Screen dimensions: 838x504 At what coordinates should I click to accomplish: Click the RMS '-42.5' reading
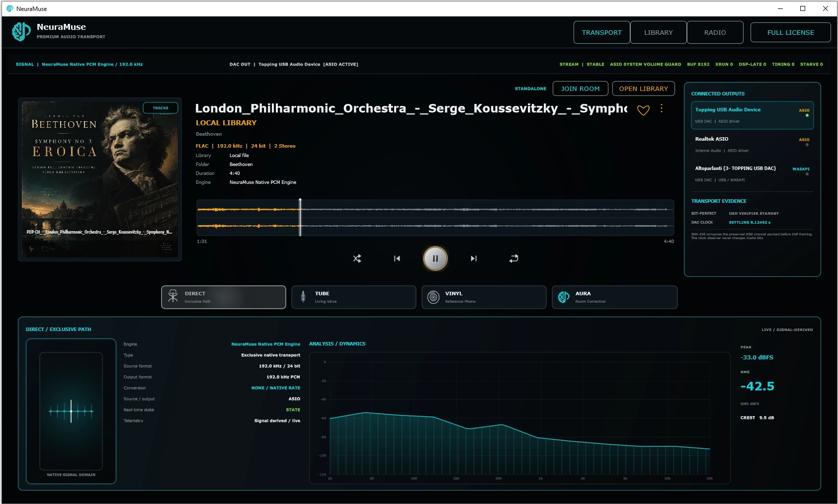coord(757,386)
